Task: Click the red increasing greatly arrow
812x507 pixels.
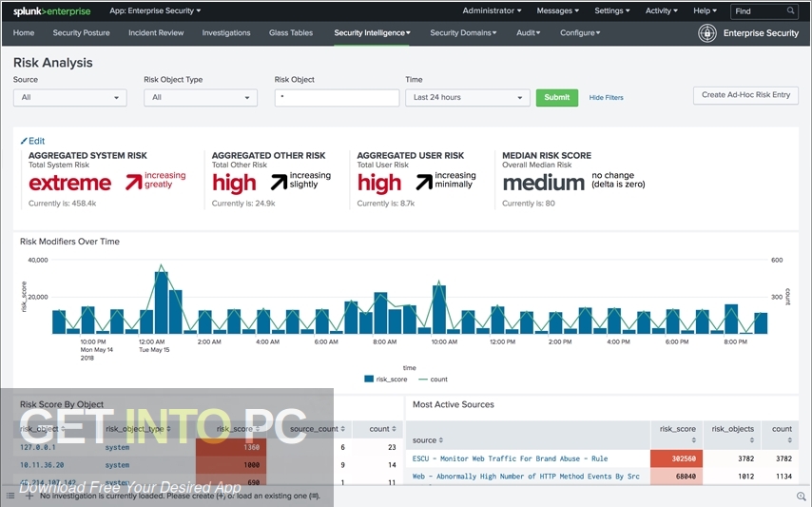Action: [x=133, y=182]
